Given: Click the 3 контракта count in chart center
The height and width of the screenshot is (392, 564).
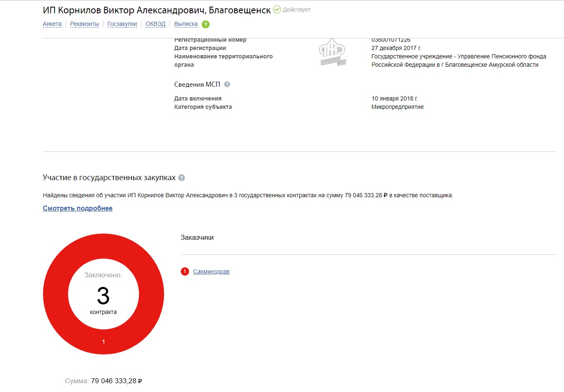Looking at the screenshot, I should 103,297.
